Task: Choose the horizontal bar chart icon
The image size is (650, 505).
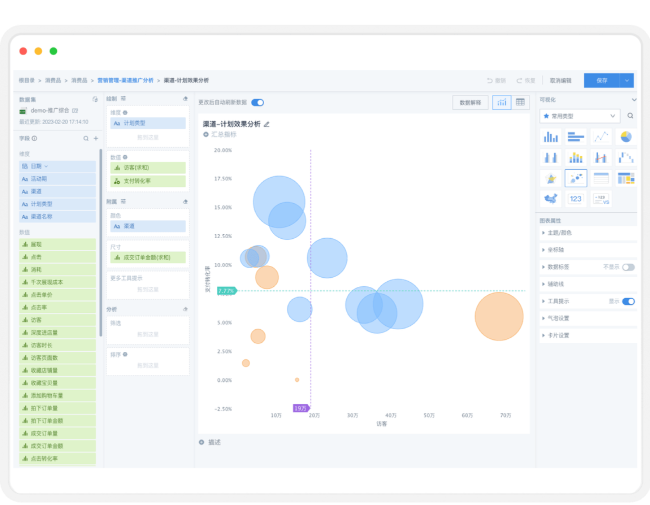Action: pyautogui.click(x=575, y=137)
